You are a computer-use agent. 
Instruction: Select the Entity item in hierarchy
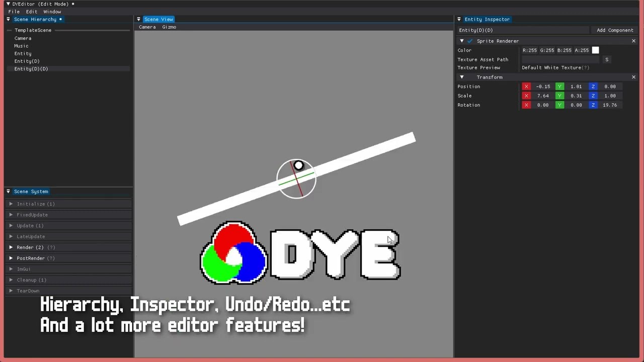(x=23, y=53)
